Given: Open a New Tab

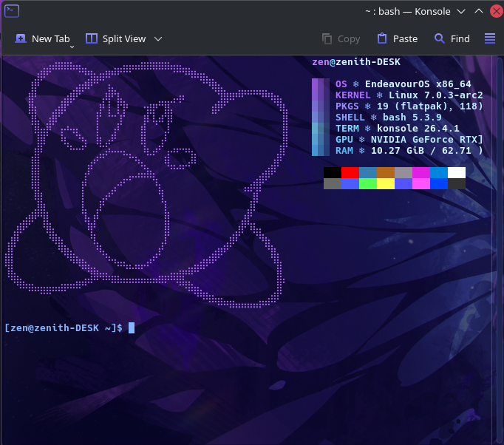Looking at the screenshot, I should click(42, 39).
